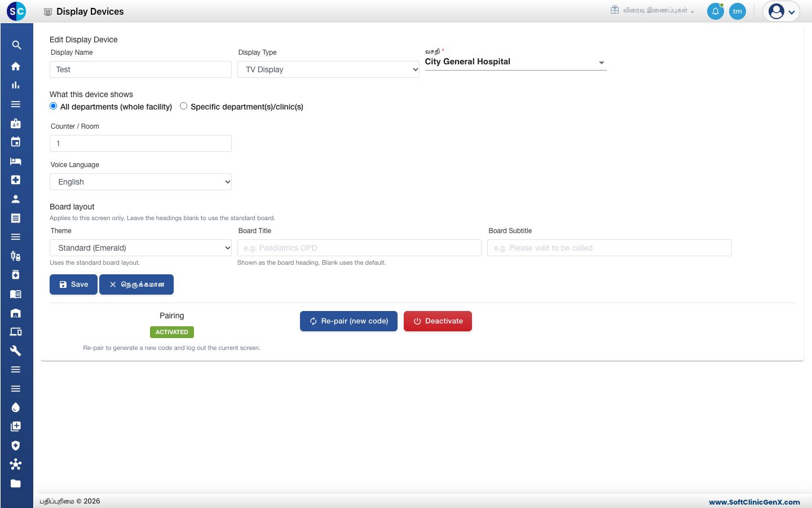Open the wrench settings sidebar icon
Image resolution: width=812 pixels, height=508 pixels.
[x=16, y=351]
